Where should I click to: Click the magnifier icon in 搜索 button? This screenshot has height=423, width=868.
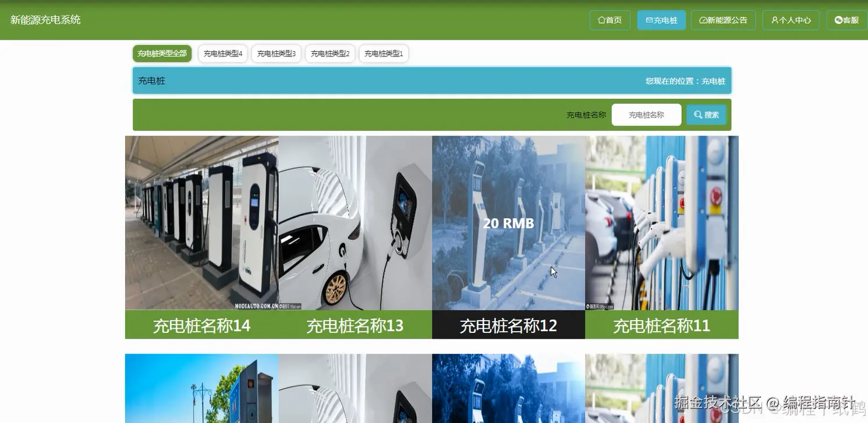coord(698,115)
